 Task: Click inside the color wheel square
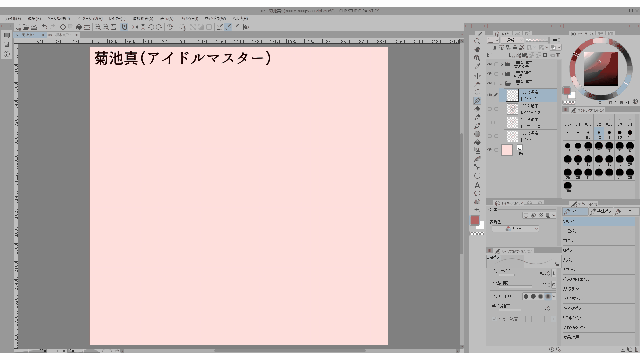[x=601, y=69]
